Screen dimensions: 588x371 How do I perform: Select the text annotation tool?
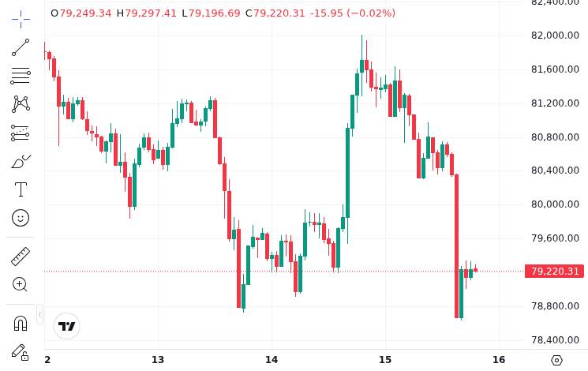21,189
